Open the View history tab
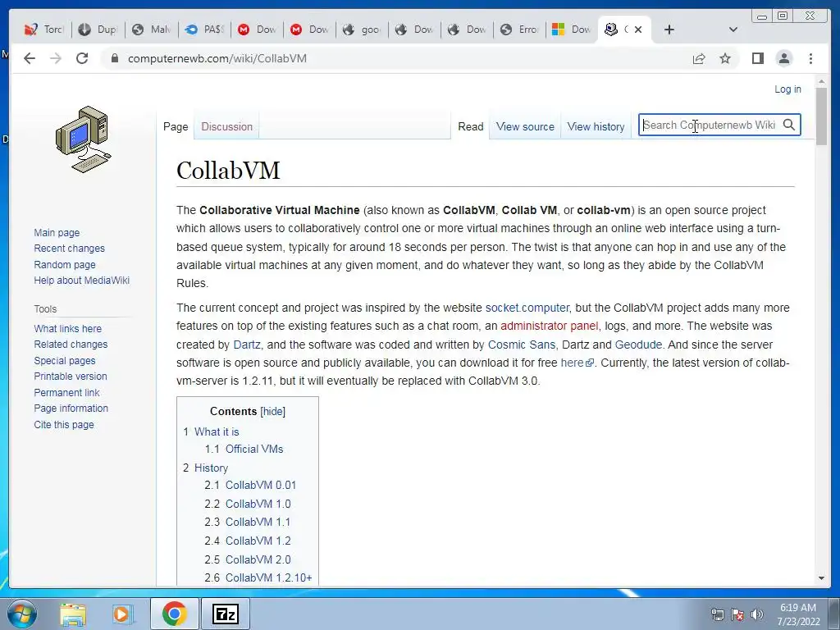 [x=596, y=126]
